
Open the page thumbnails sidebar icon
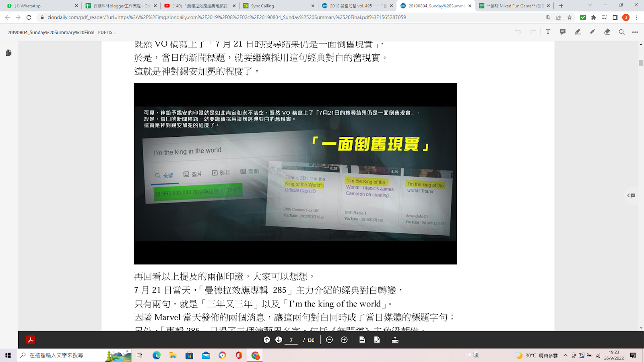click(x=9, y=53)
